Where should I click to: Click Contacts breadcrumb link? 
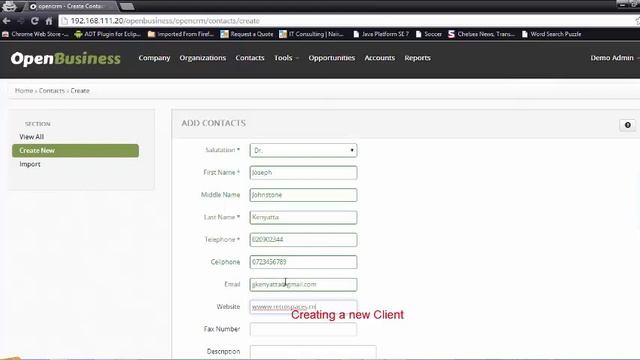51,91
